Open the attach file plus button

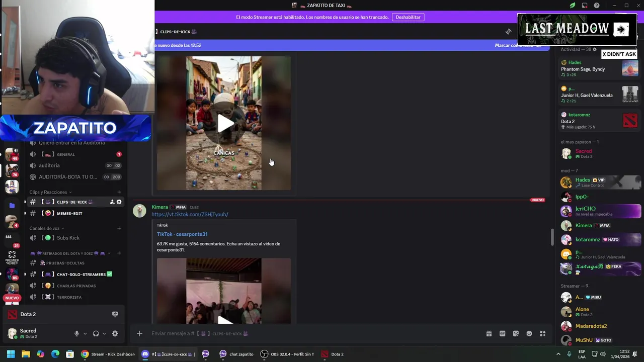tap(139, 333)
